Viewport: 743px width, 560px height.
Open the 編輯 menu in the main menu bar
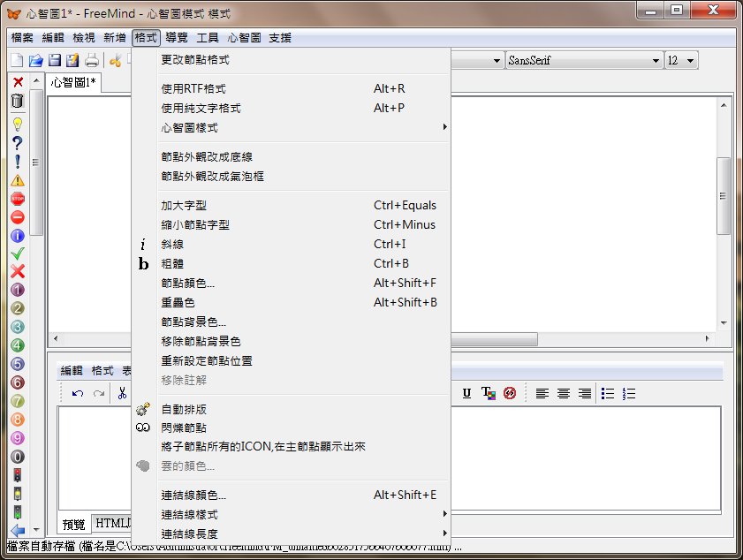tap(53, 38)
